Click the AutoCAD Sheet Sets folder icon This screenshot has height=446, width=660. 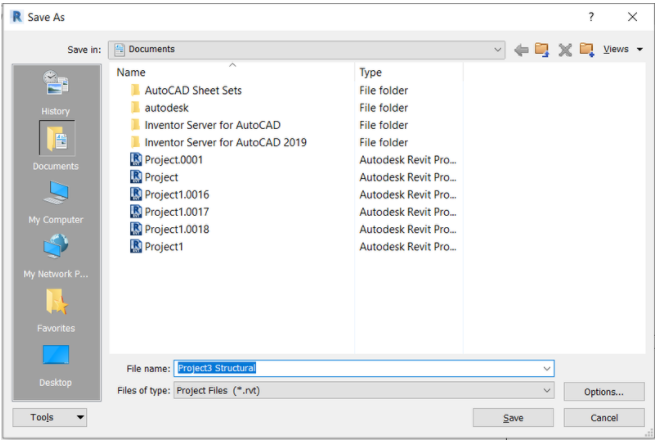[x=136, y=90]
